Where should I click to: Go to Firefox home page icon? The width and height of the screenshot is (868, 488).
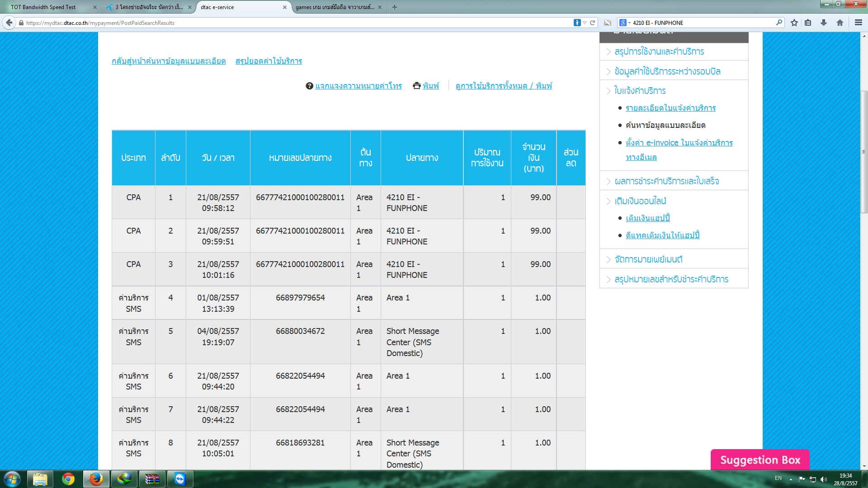[x=840, y=23]
